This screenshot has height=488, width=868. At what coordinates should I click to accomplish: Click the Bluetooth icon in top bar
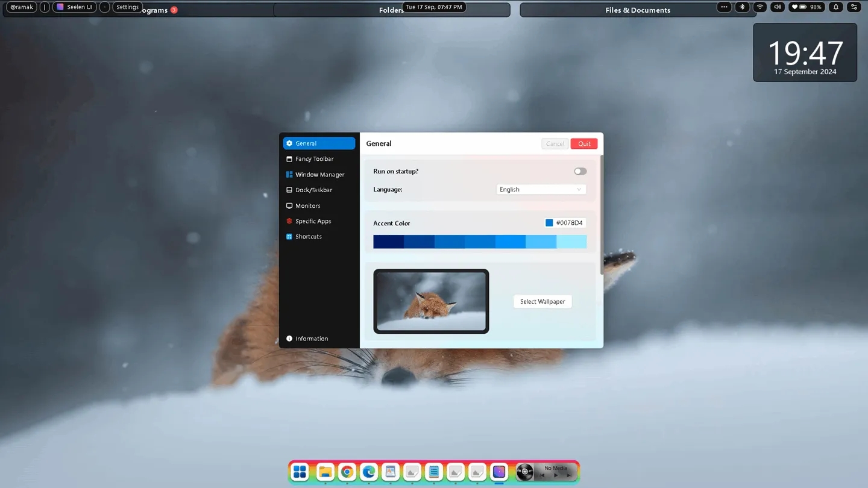click(x=743, y=7)
